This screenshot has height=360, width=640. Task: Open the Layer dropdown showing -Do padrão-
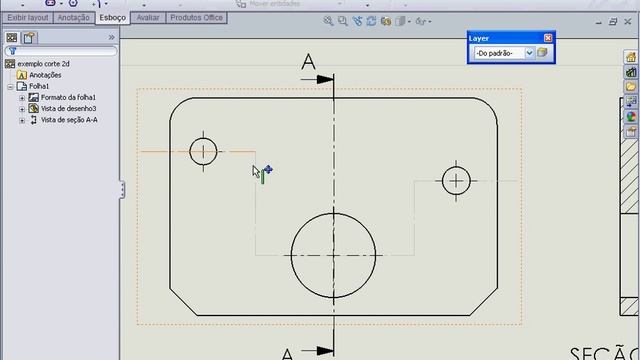coord(504,53)
